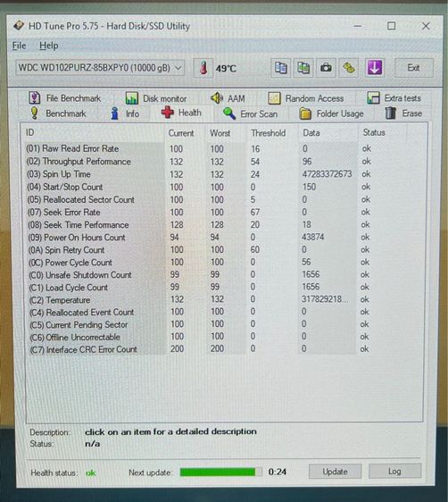Copy screenshot to clipboard green icon

[x=303, y=68]
